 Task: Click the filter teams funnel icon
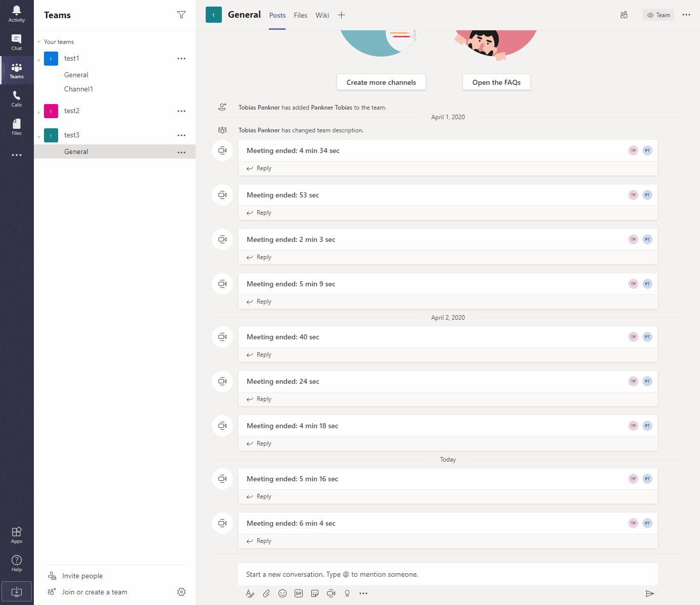pos(181,15)
